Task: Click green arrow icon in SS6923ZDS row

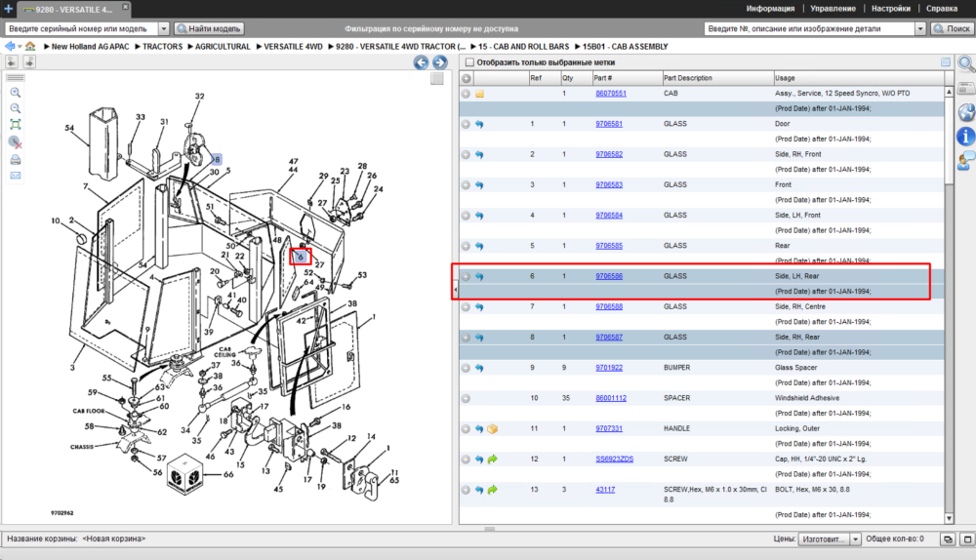Action: (492, 460)
